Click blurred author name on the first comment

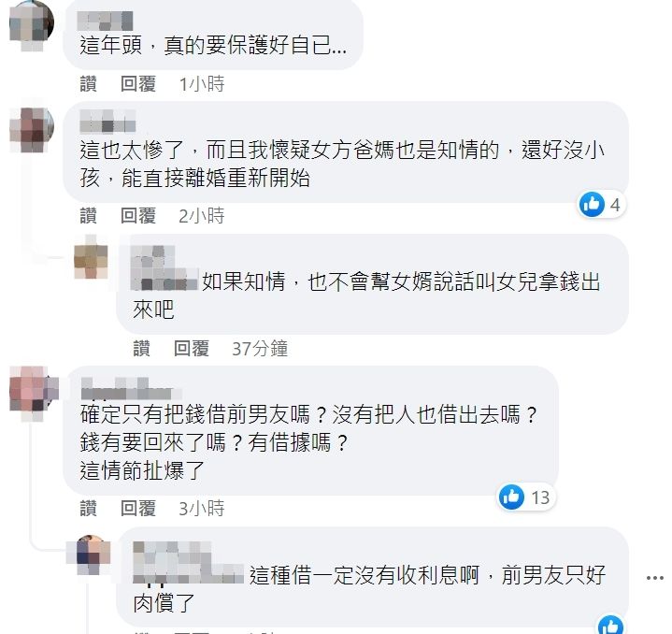tap(105, 21)
